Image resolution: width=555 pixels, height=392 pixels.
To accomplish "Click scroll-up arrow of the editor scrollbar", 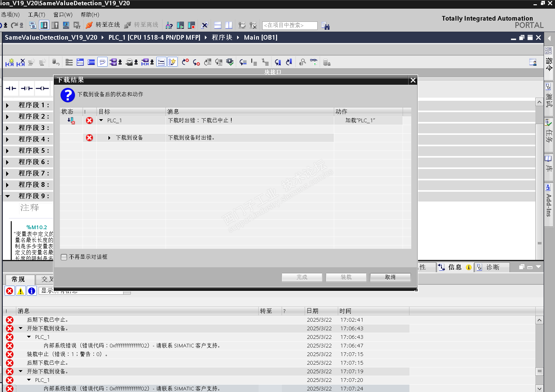I will [x=539, y=102].
